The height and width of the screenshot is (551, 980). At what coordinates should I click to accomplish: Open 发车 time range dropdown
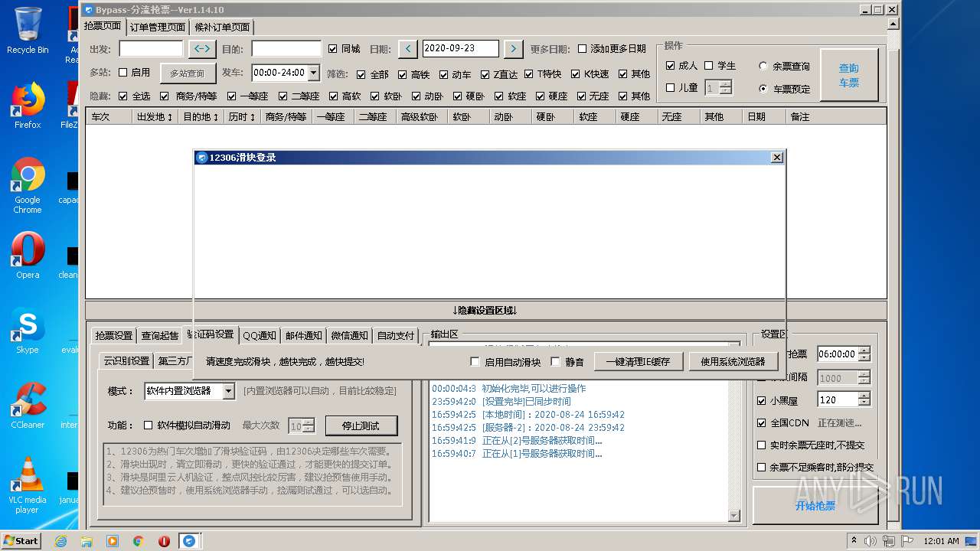click(314, 73)
